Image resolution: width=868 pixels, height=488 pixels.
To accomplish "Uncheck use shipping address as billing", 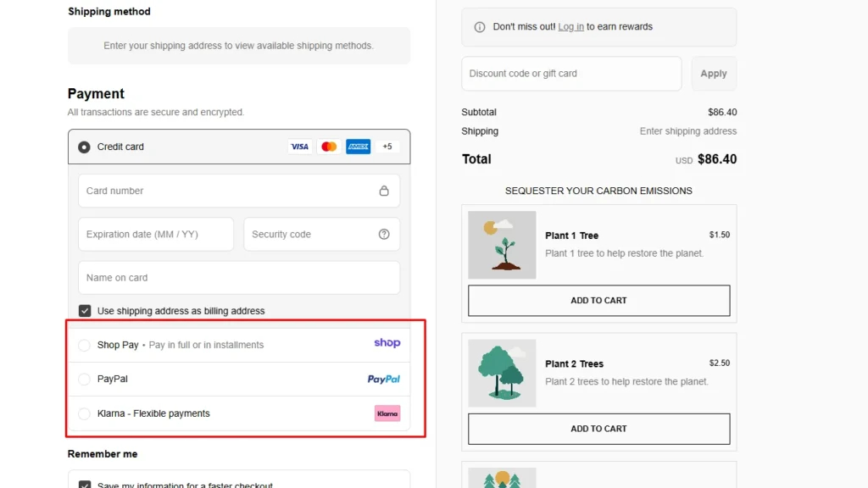I will (84, 311).
